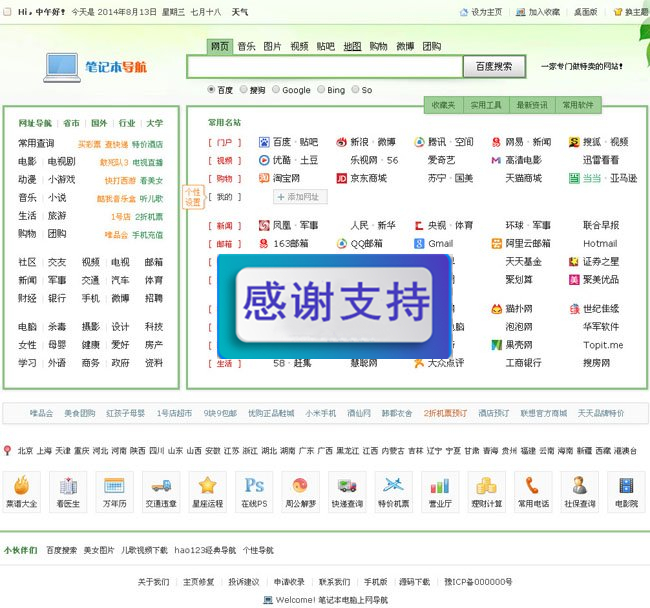The image size is (650, 608).
Task: Click the JD icon beside 京东商城
Action: click(342, 178)
